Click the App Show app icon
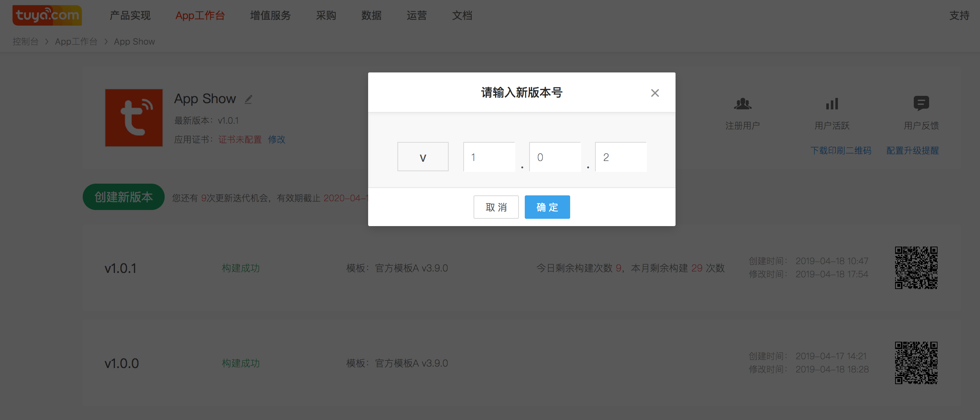Image resolution: width=980 pixels, height=420 pixels. [x=134, y=117]
